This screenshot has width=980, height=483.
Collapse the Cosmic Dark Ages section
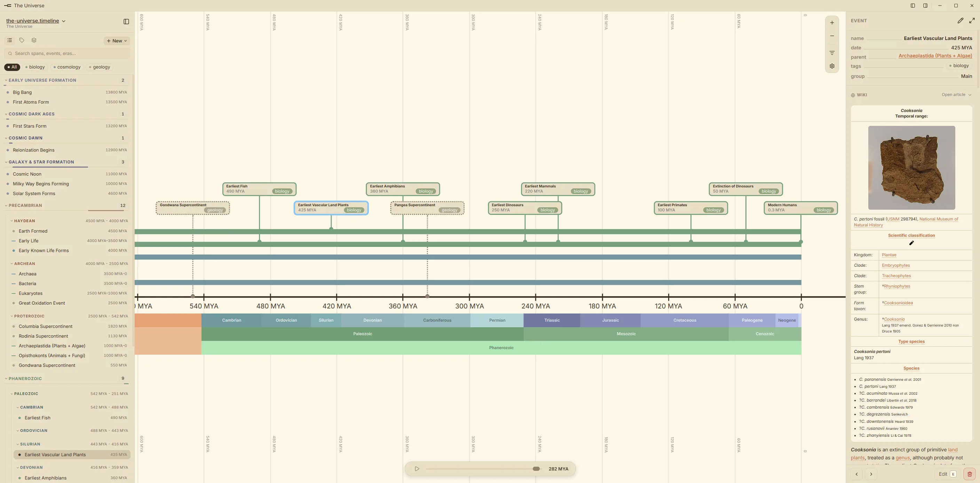click(x=6, y=114)
